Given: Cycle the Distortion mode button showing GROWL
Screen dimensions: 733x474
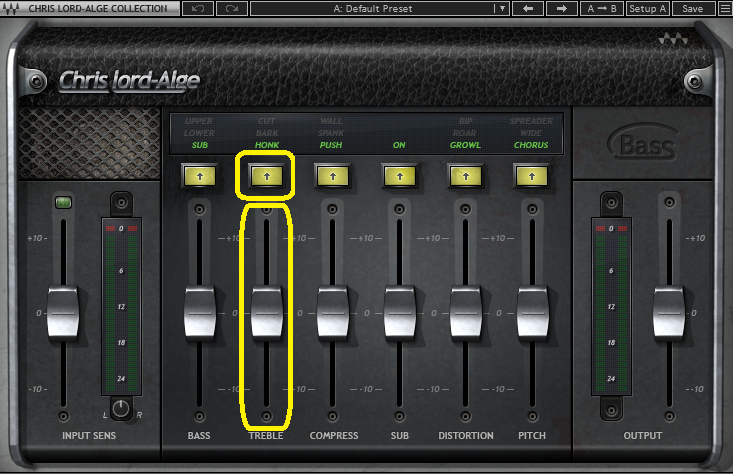Looking at the screenshot, I should click(465, 176).
